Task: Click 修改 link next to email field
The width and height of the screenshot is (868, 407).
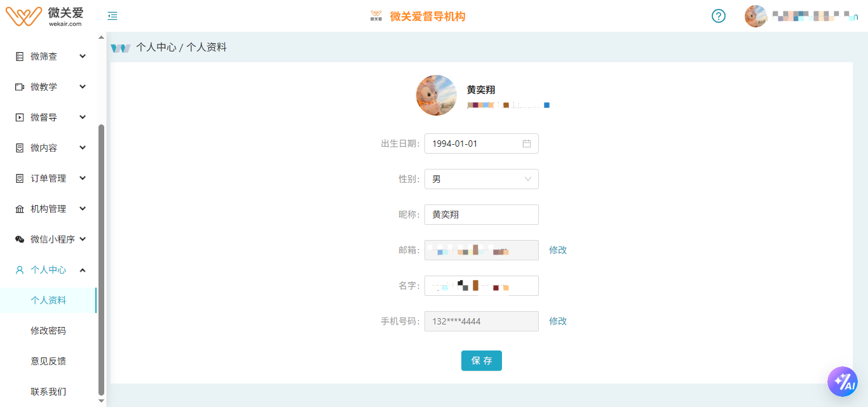Action: (557, 250)
